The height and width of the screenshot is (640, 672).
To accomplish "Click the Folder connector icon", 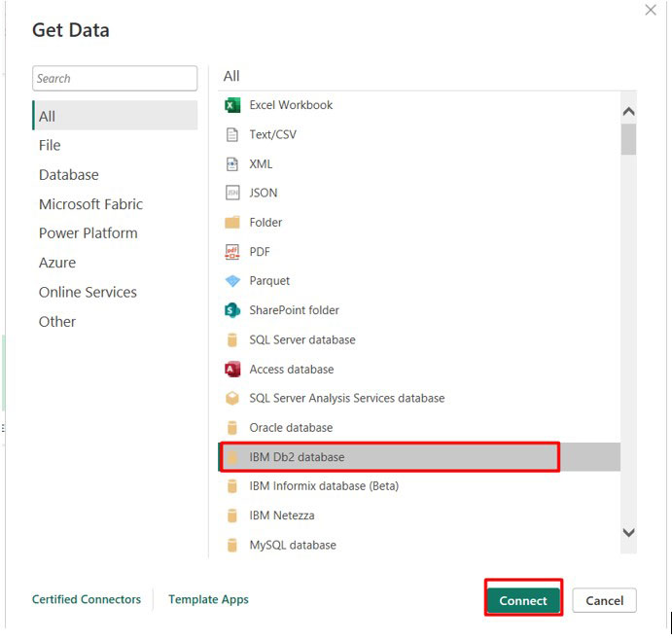I will click(x=232, y=223).
